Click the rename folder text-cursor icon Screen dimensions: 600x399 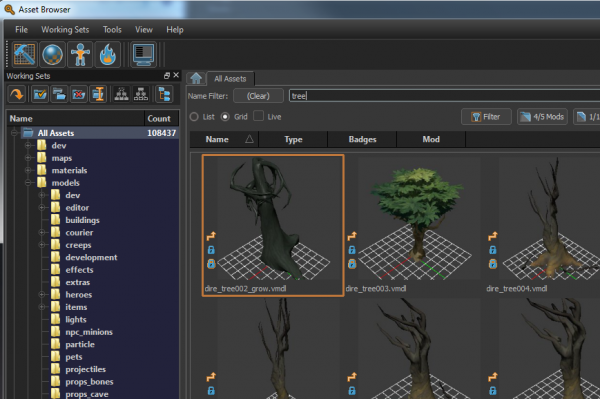[x=98, y=94]
